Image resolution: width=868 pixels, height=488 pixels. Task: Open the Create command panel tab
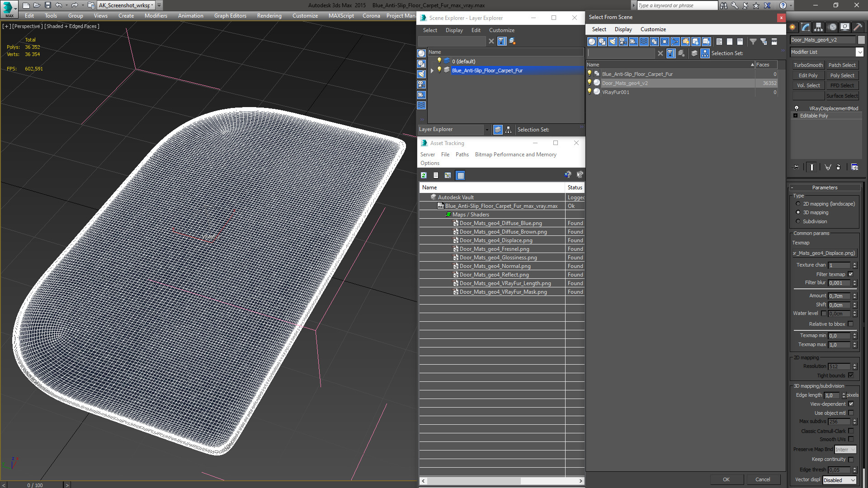click(x=793, y=27)
